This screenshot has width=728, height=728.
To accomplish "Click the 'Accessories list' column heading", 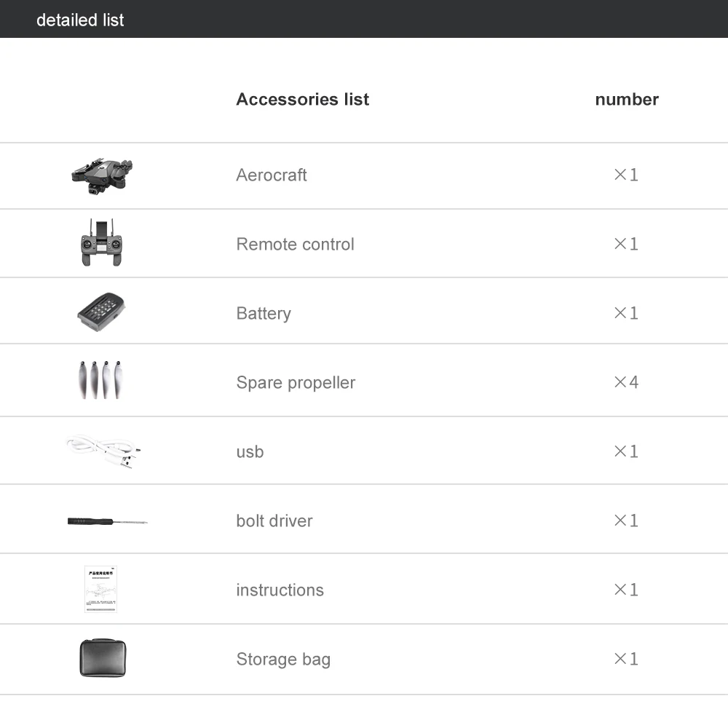I will tap(303, 99).
